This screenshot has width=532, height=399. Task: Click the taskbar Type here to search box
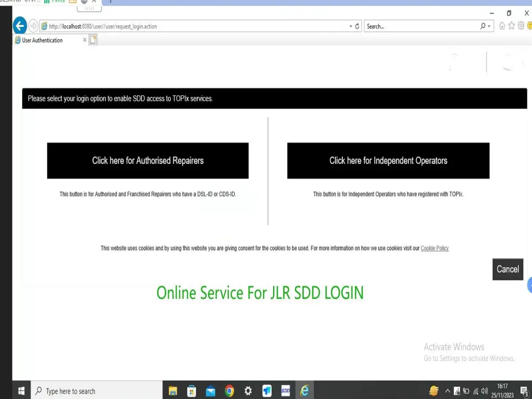click(x=97, y=391)
